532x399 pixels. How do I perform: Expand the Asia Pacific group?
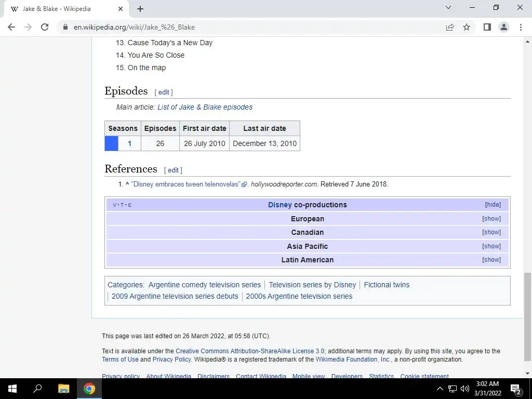click(491, 246)
